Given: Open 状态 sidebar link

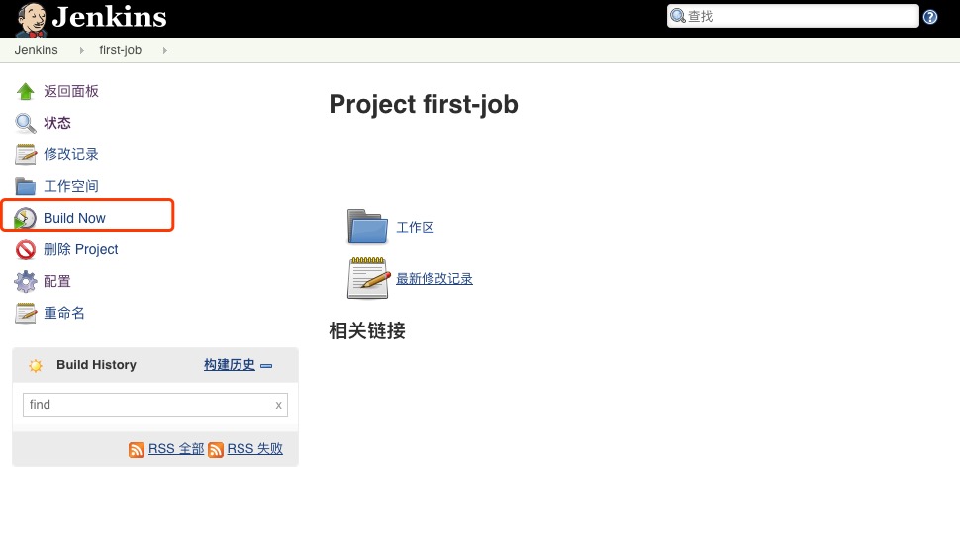Looking at the screenshot, I should pyautogui.click(x=57, y=123).
